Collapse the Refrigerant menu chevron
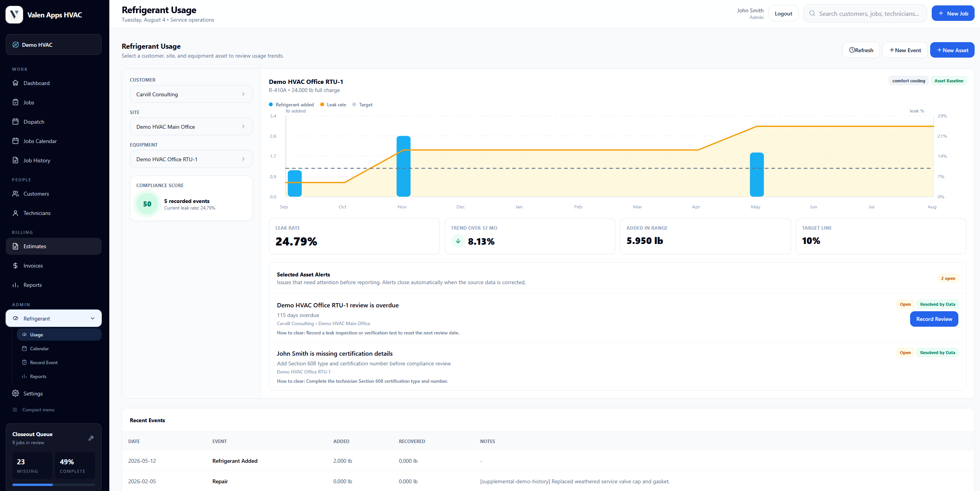Image resolution: width=980 pixels, height=491 pixels. 93,318
